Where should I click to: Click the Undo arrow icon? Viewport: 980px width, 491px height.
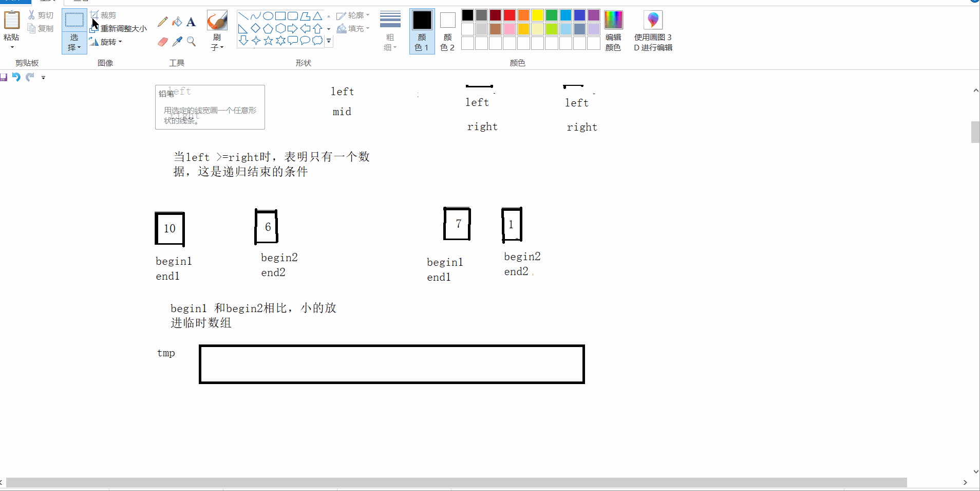point(16,77)
